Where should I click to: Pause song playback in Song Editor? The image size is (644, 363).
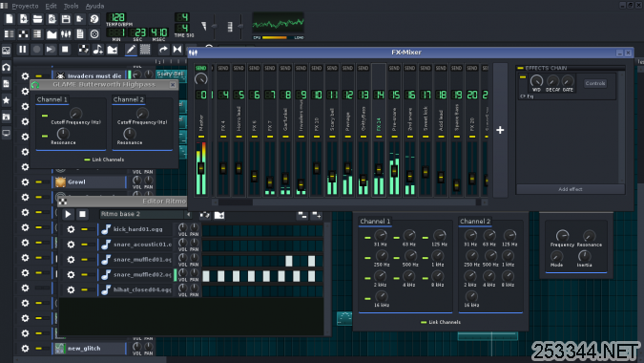pos(23,50)
